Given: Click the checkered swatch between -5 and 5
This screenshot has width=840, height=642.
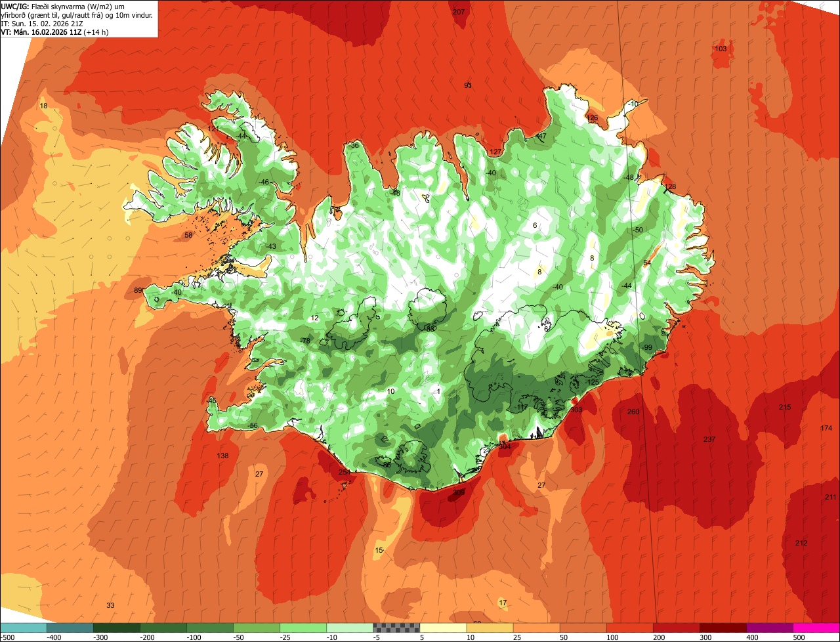Looking at the screenshot, I should pos(396,628).
